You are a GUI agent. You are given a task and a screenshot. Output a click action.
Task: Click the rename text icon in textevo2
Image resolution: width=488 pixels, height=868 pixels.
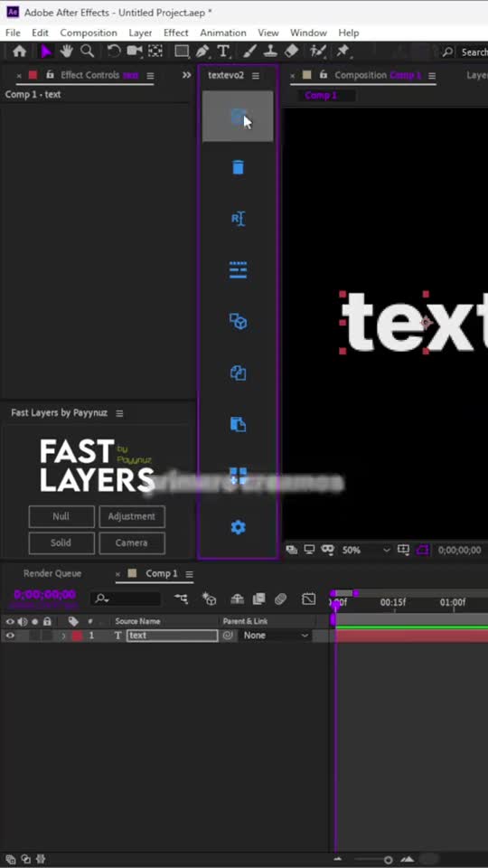pos(238,219)
